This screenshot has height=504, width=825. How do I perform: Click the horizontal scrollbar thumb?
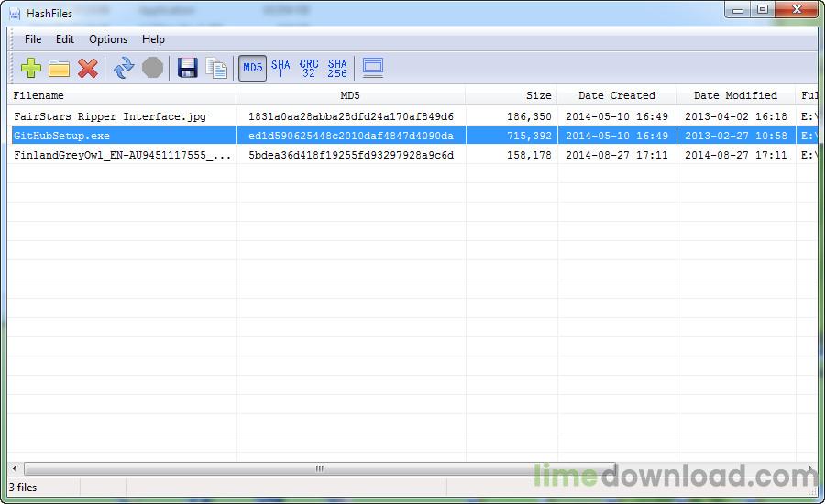[319, 468]
